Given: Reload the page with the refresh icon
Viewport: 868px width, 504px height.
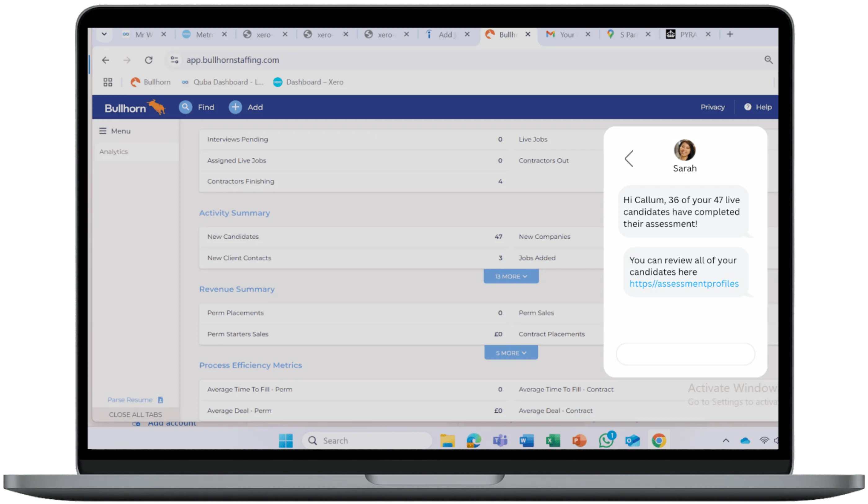Looking at the screenshot, I should tap(149, 60).
